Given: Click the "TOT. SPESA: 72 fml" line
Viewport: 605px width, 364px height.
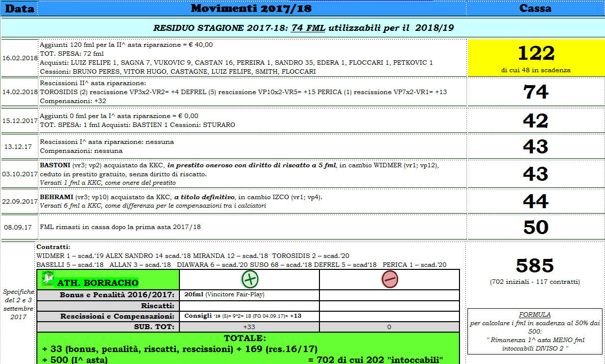Looking at the screenshot, I should point(72,53).
